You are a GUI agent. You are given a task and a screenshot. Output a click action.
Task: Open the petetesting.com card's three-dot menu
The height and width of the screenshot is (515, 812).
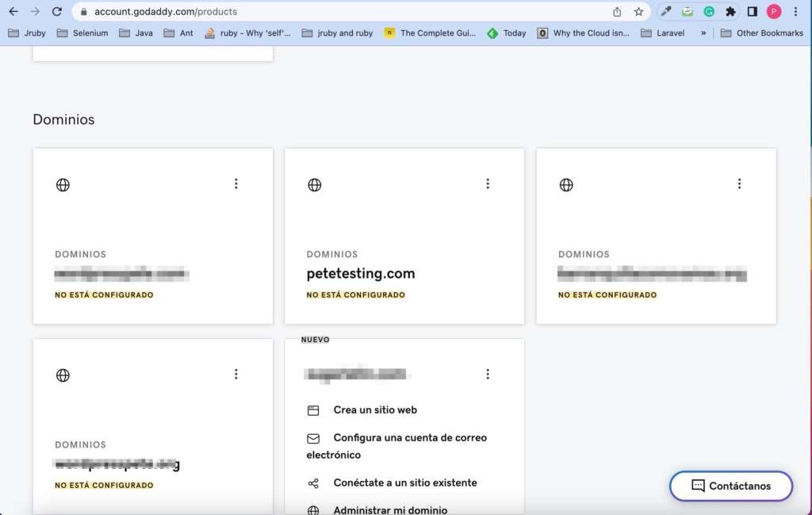488,184
